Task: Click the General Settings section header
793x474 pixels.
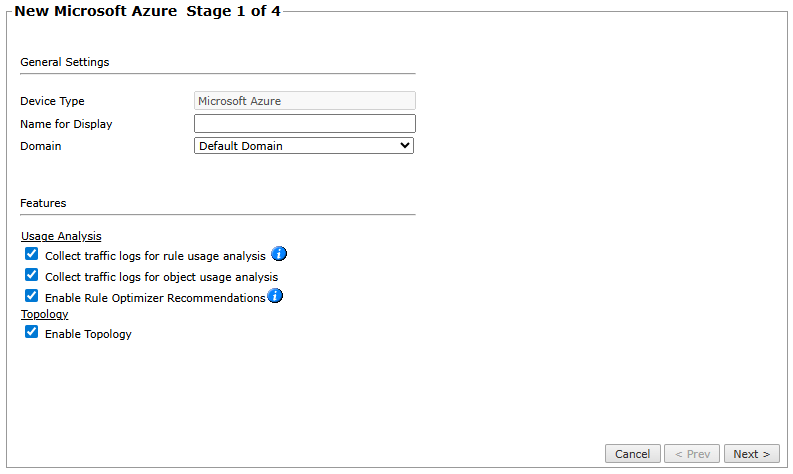Action: (65, 62)
